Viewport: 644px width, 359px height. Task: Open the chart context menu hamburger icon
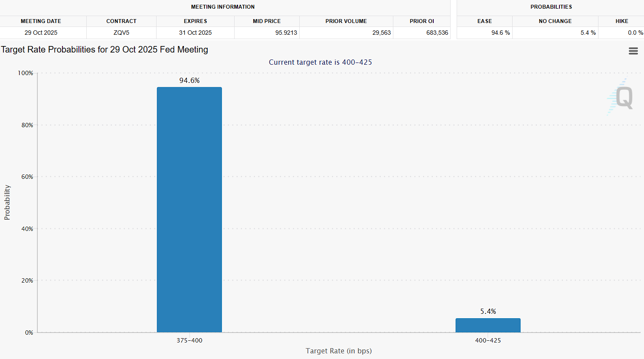633,51
